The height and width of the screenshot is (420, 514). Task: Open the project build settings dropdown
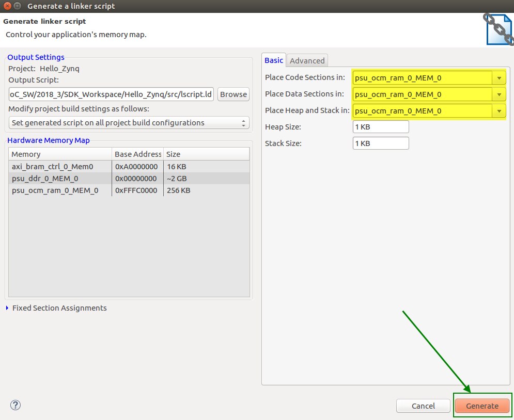coord(129,123)
